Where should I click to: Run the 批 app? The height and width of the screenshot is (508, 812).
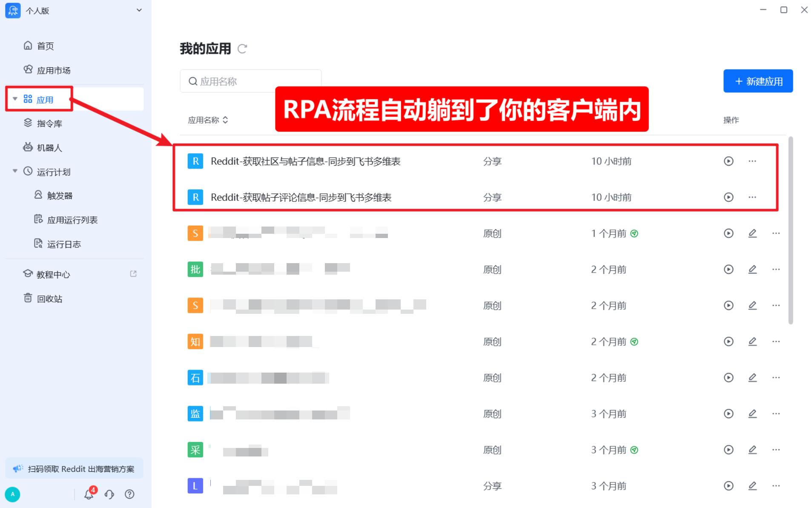pos(729,269)
